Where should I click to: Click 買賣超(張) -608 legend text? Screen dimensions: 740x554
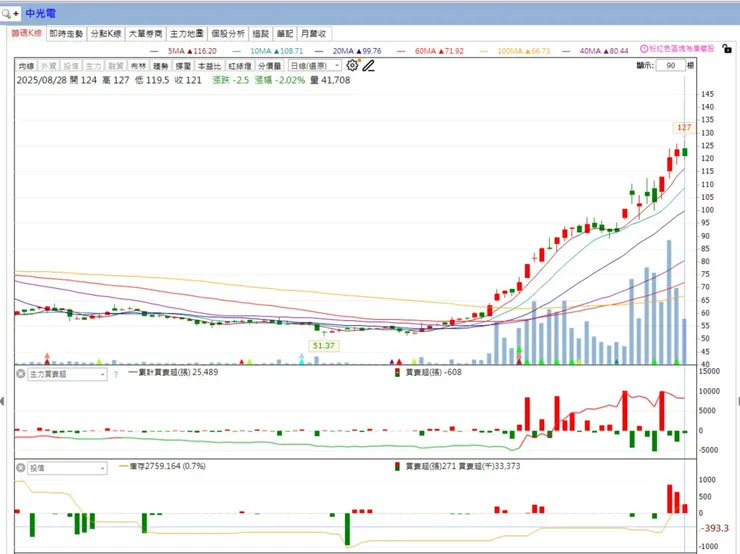point(433,372)
